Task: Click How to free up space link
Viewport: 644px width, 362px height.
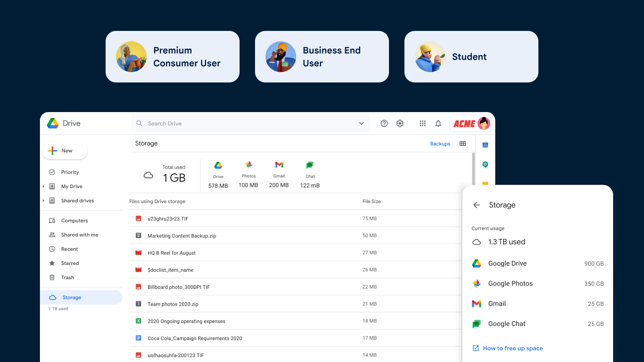Action: point(513,348)
